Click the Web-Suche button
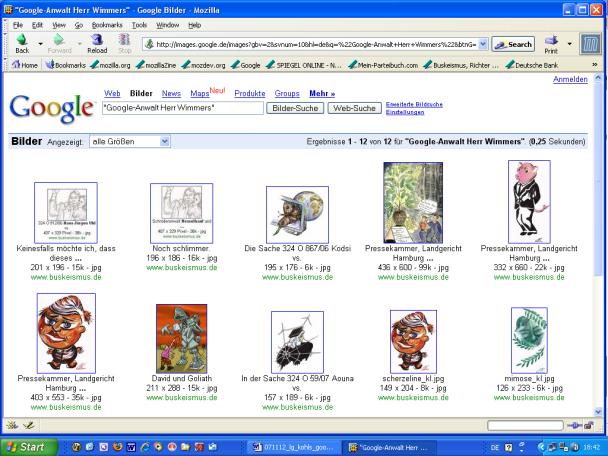 click(354, 108)
